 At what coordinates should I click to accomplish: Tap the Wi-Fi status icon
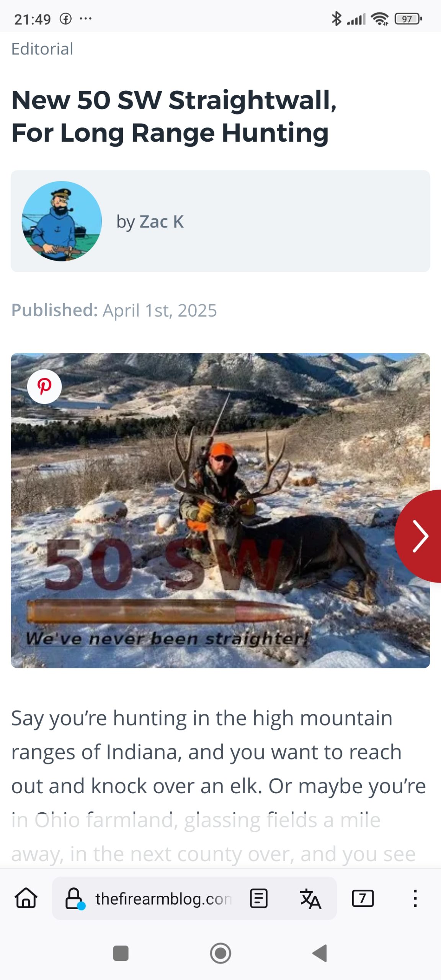click(x=380, y=19)
